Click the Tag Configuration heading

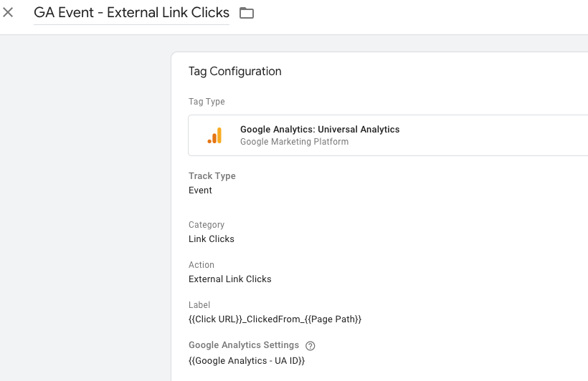pyautogui.click(x=234, y=71)
